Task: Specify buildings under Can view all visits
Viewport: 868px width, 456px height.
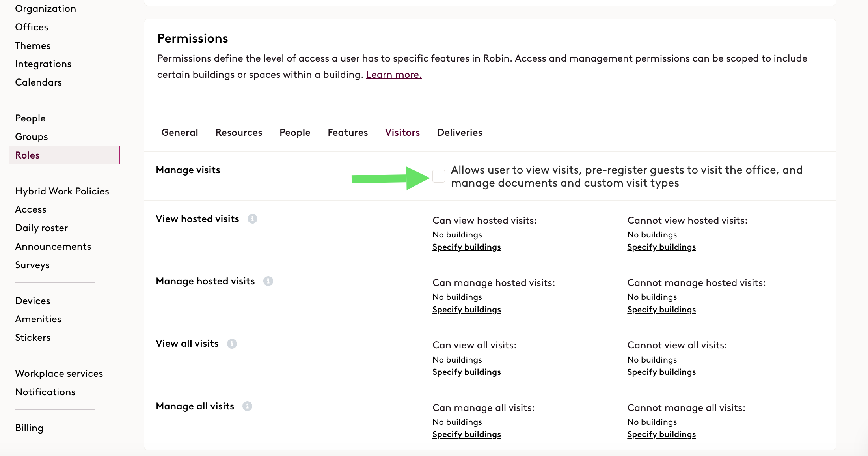Action: point(467,372)
